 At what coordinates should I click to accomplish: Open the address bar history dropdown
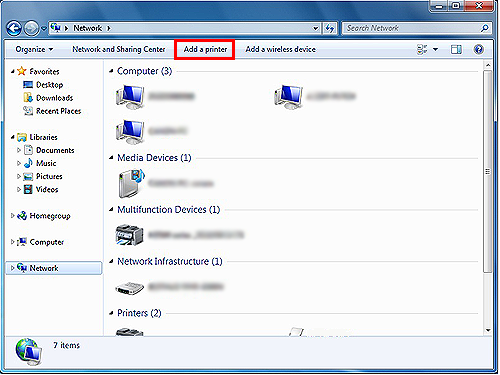point(315,28)
